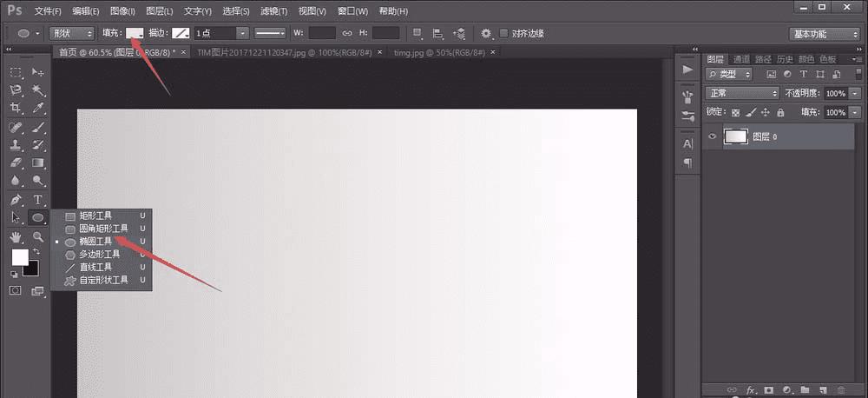Select the Dodge tool
Screen dimensions: 868x398
coord(37,180)
